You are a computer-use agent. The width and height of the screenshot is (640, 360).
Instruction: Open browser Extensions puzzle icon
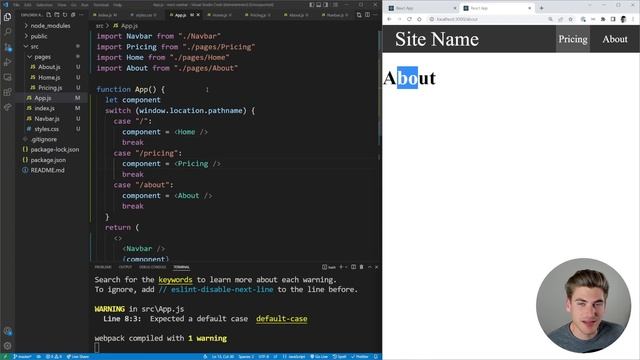[x=603, y=19]
